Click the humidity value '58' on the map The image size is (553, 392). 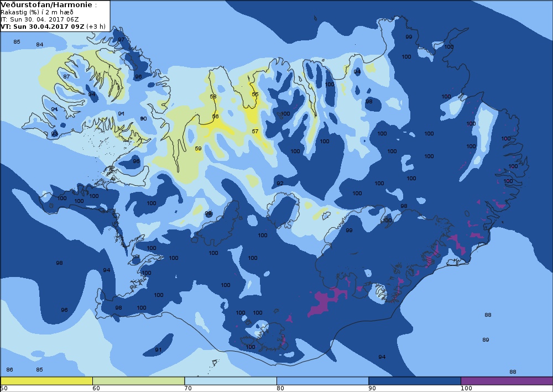point(213,97)
